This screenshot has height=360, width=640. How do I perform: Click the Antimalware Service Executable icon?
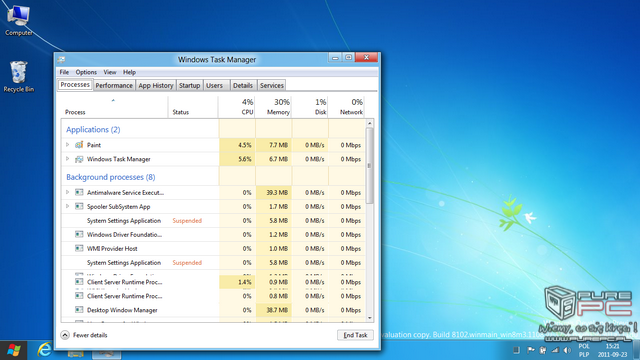(79, 192)
